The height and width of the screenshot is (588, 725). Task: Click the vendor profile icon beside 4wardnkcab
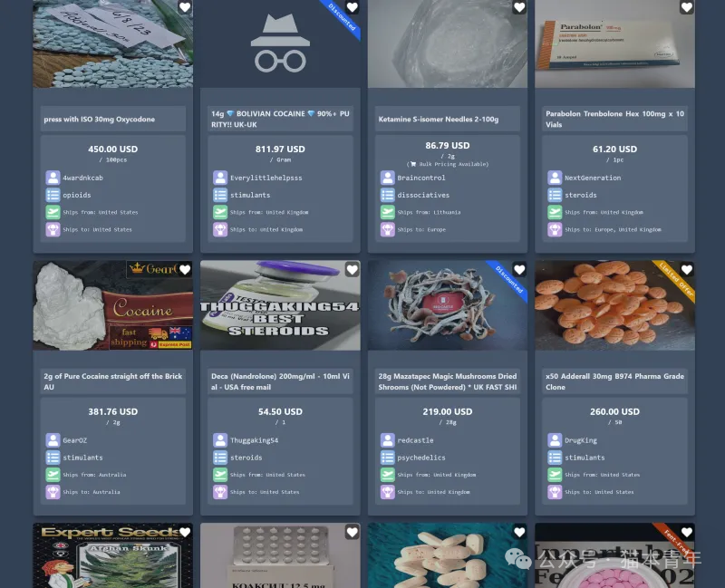pos(53,178)
